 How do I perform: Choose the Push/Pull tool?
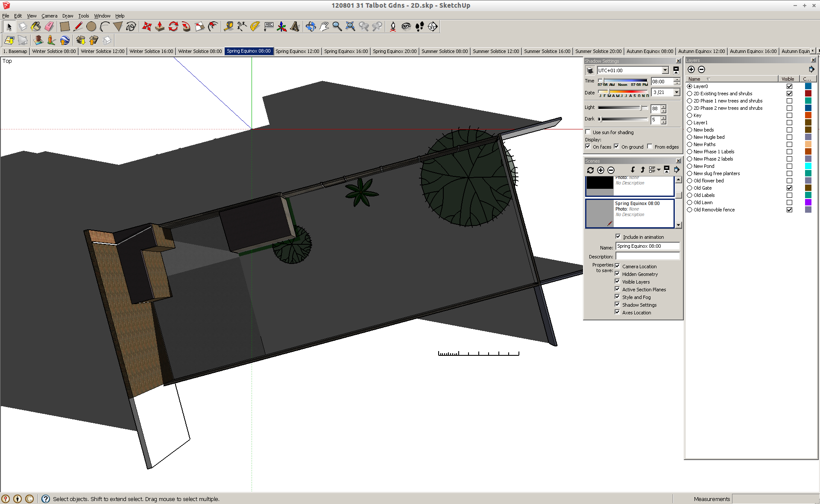160,26
